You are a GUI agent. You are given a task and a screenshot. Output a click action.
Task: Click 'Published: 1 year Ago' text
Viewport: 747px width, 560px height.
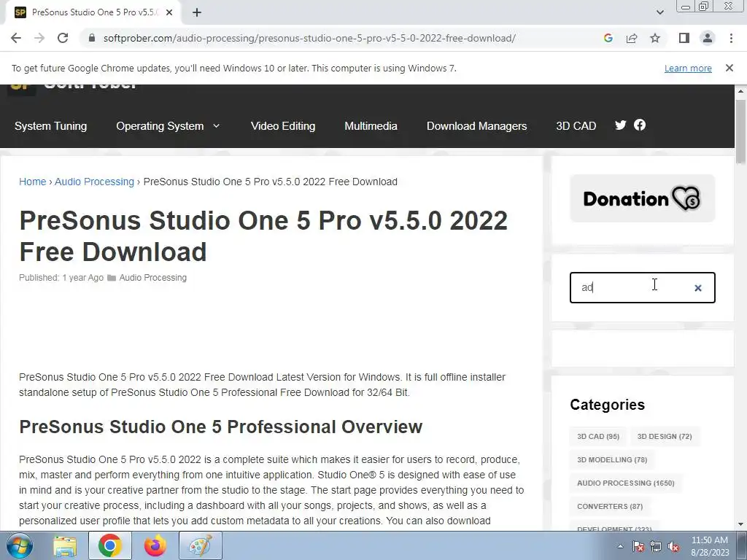(x=61, y=278)
